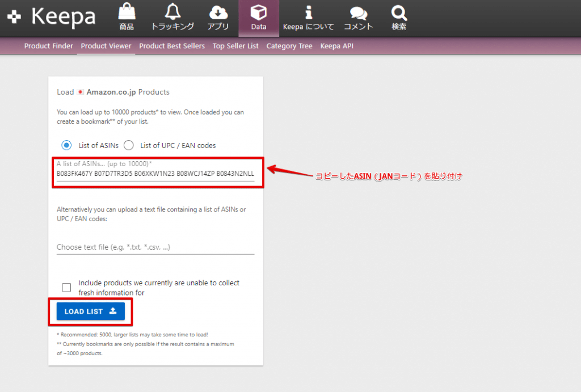Click the 検索 magnifying glass icon
This screenshot has width=581, height=392.
399,12
